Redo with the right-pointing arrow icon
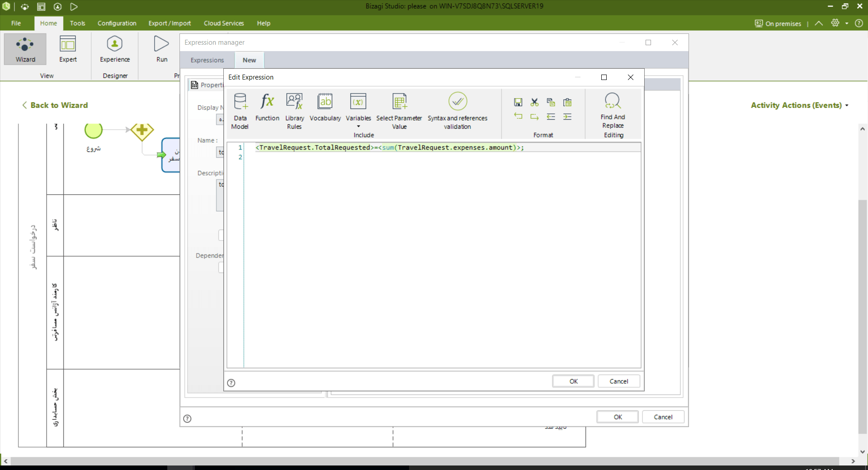The image size is (868, 470). click(x=534, y=117)
